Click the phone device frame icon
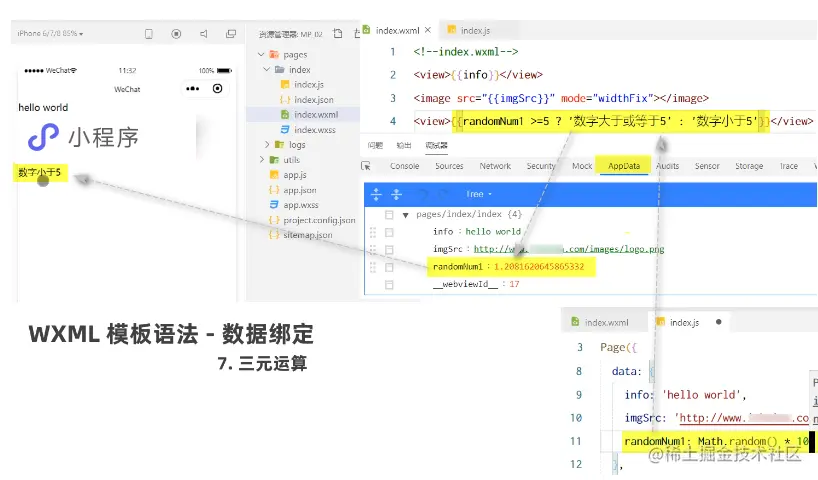This screenshot has width=818, height=480. 149,34
